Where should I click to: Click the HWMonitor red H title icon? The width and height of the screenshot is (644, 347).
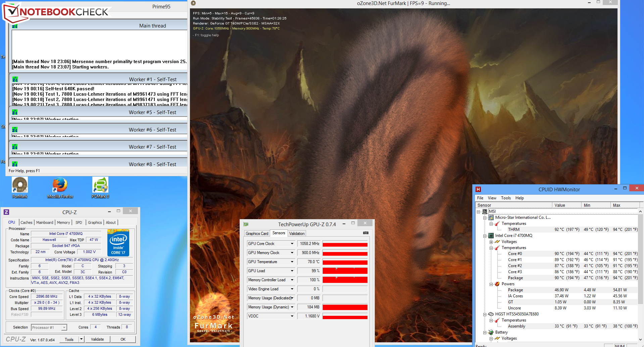click(x=478, y=189)
